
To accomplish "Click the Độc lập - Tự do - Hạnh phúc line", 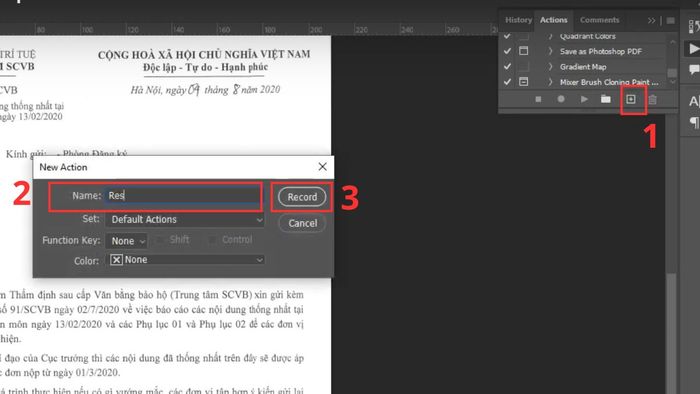I will click(x=205, y=67).
